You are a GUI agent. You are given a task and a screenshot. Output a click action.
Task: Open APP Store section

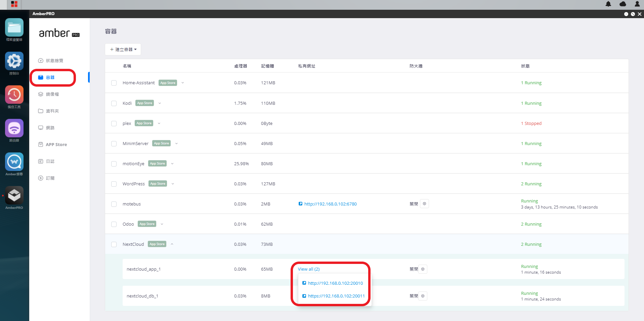click(x=52, y=144)
